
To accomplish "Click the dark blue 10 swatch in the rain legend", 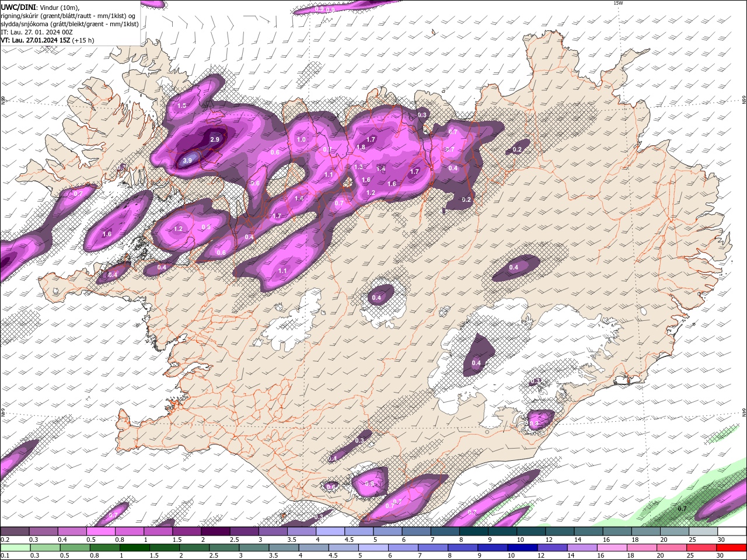I will click(522, 548).
